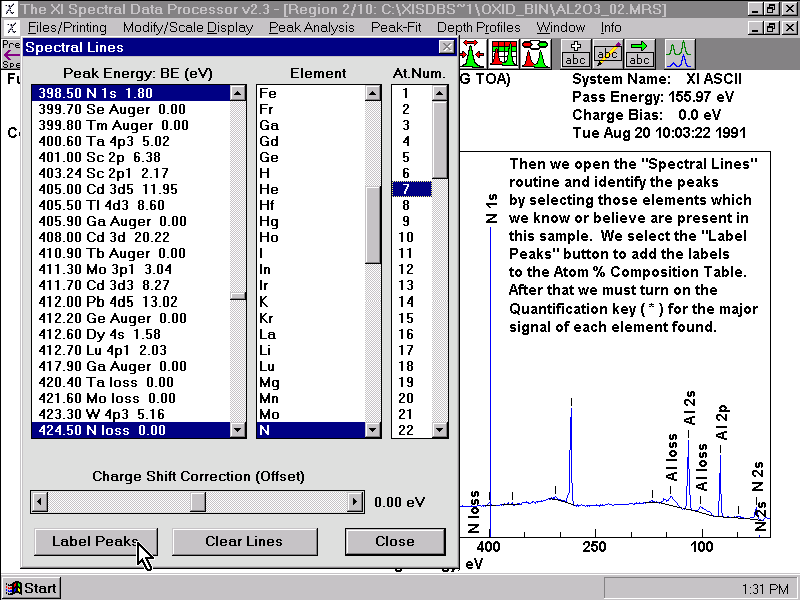The height and width of the screenshot is (600, 800).
Task: Click the Peak Energy list scroll up arrow
Action: (x=238, y=93)
